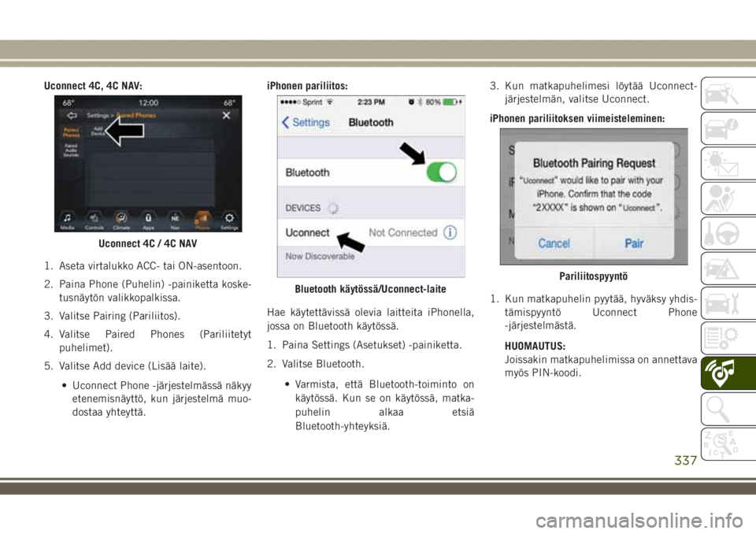Viewport: 756px width, 534px height.
Task: Click the 'HUOMAUTUS:' note heading
Action: coord(535,346)
